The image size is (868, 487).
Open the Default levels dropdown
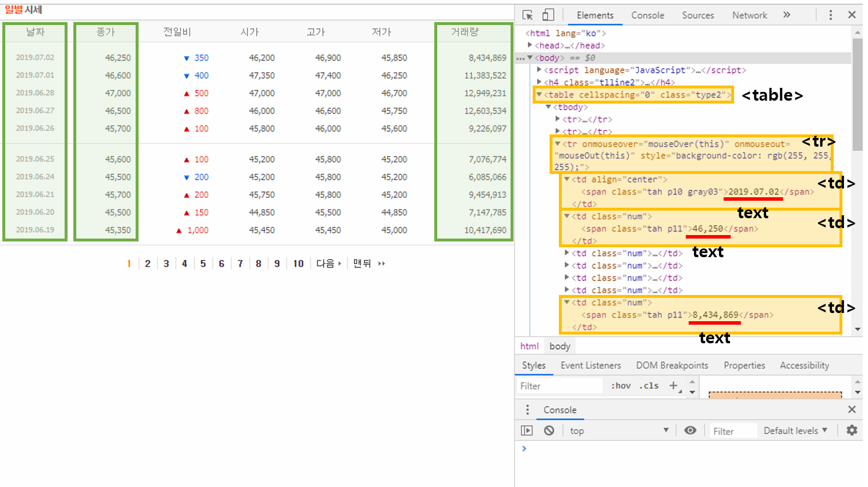point(795,431)
